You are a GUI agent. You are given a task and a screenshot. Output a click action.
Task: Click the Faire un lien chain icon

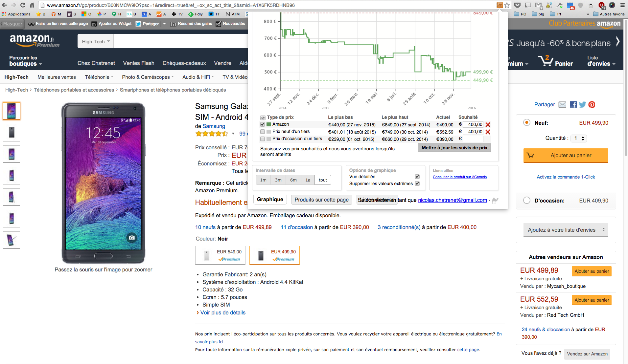click(31, 24)
